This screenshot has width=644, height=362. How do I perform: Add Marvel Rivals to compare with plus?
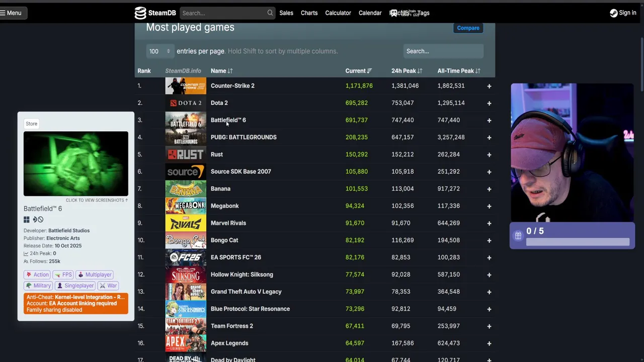489,223
